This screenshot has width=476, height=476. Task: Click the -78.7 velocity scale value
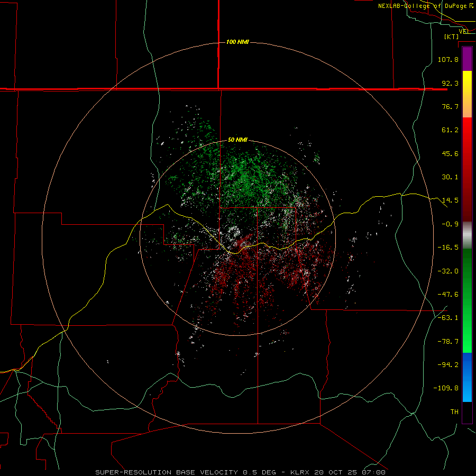coord(448,342)
